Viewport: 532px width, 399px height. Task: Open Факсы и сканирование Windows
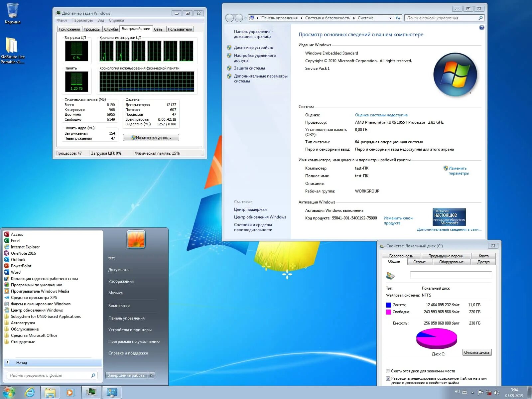tap(41, 304)
